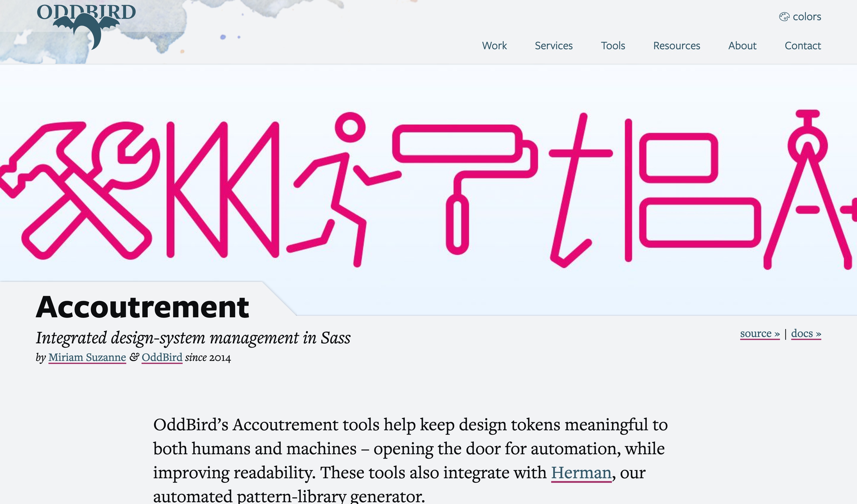Click the Miriam Suzanne author link
This screenshot has width=857, height=504.
pyautogui.click(x=87, y=357)
